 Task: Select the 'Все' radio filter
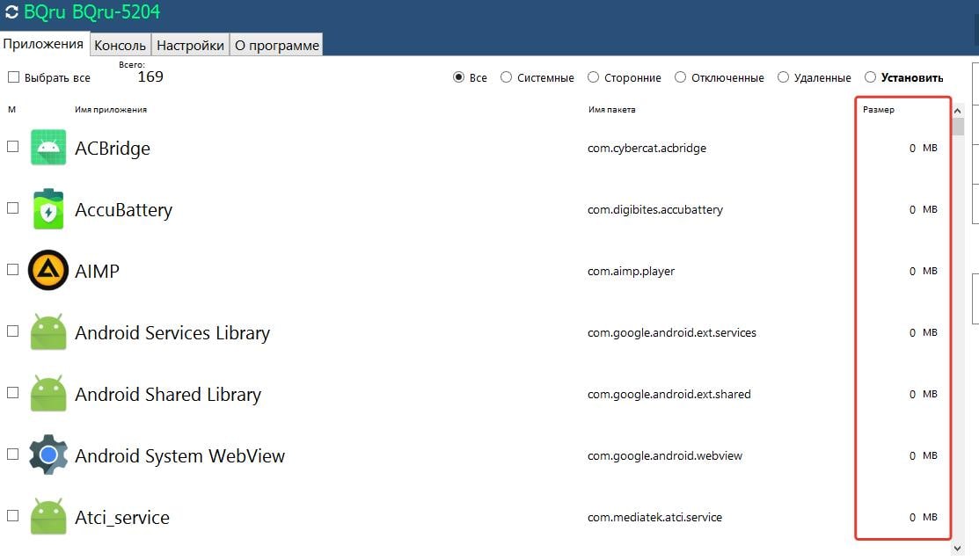coord(458,76)
